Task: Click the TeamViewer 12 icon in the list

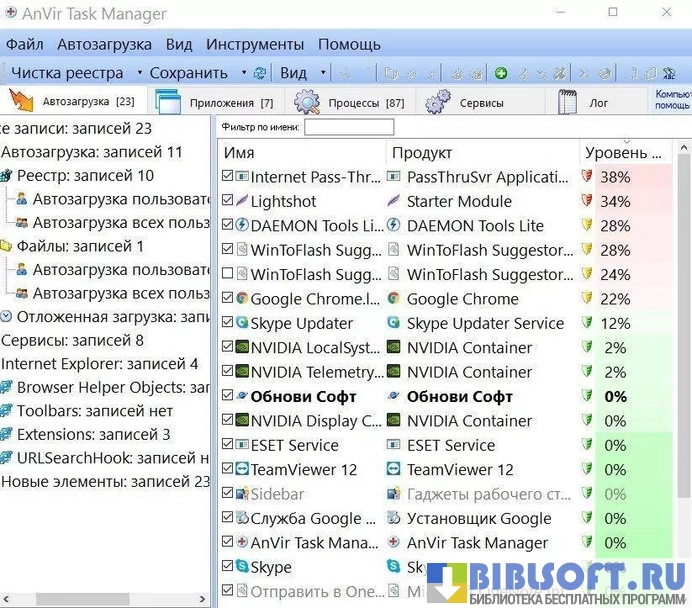Action: pyautogui.click(x=241, y=470)
